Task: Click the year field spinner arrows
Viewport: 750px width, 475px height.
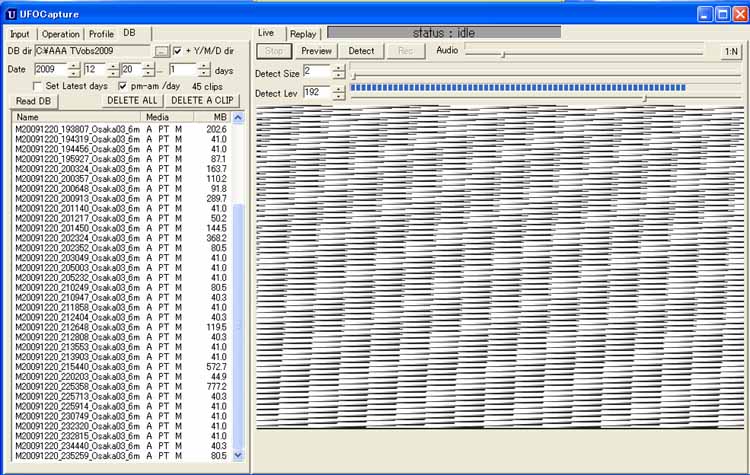Action: tap(74, 70)
